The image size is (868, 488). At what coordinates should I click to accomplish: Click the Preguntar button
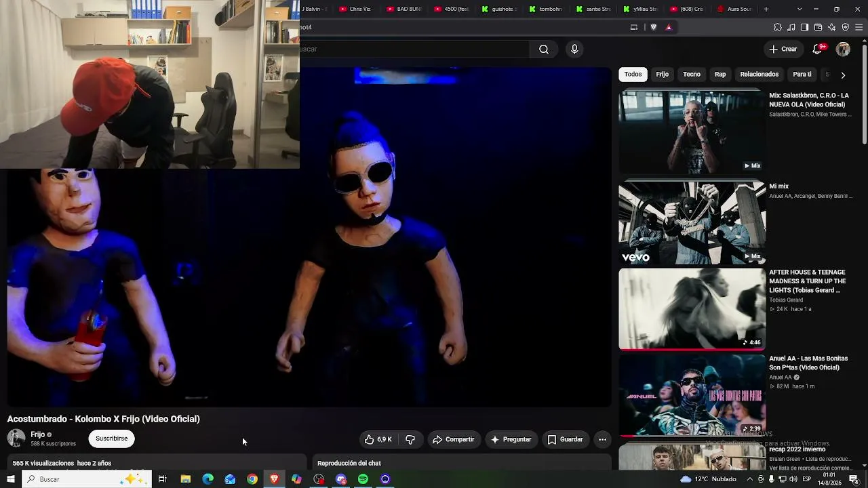click(511, 439)
